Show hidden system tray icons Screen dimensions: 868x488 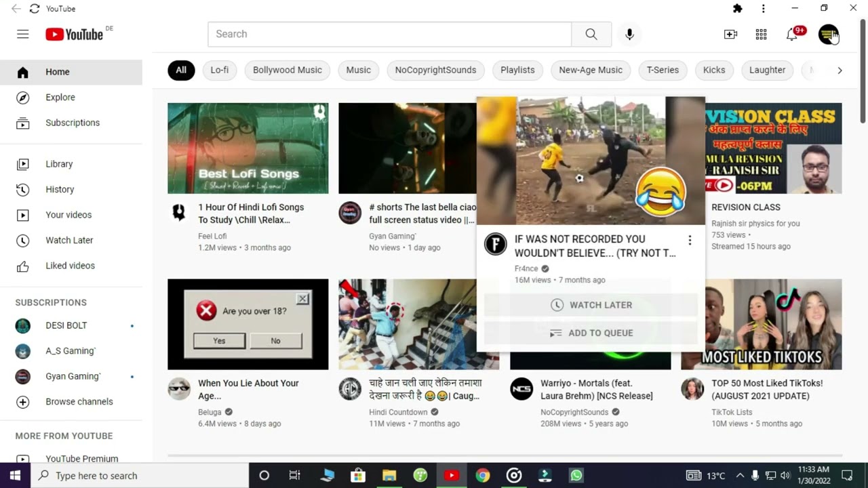pos(740,476)
